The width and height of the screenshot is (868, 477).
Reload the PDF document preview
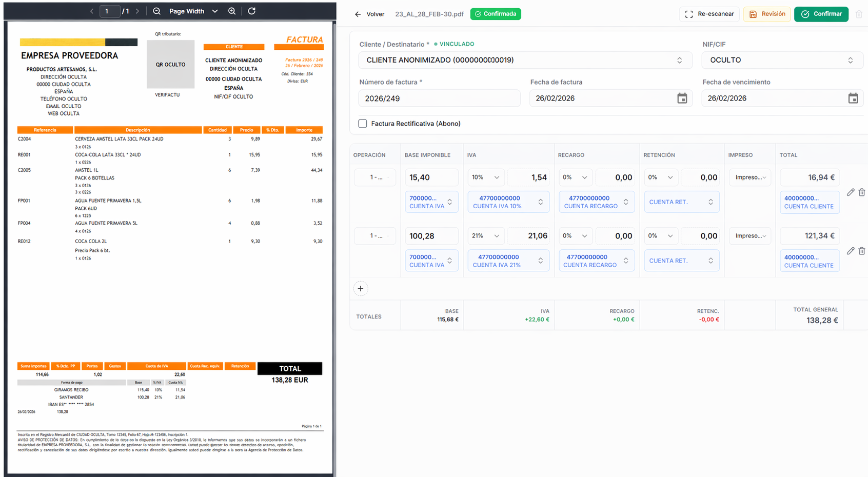251,11
